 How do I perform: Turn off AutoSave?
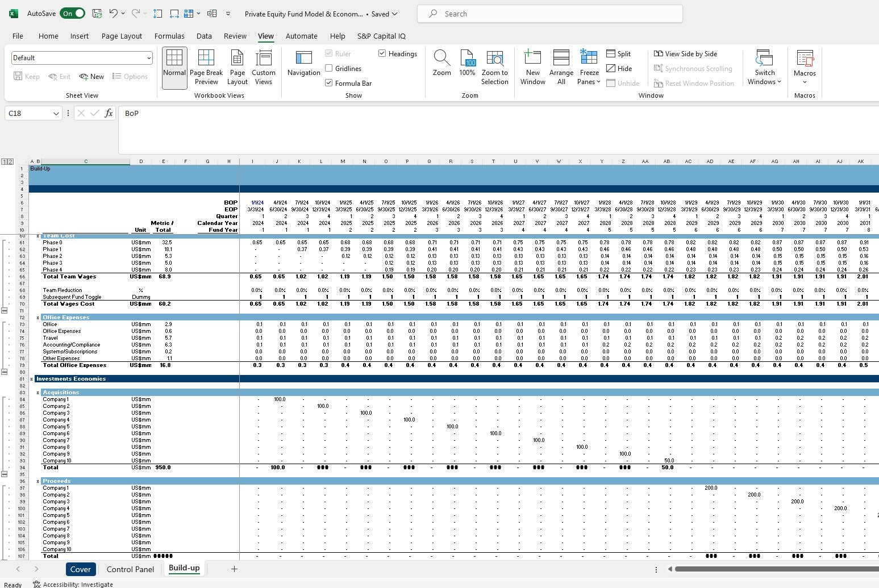coord(72,13)
